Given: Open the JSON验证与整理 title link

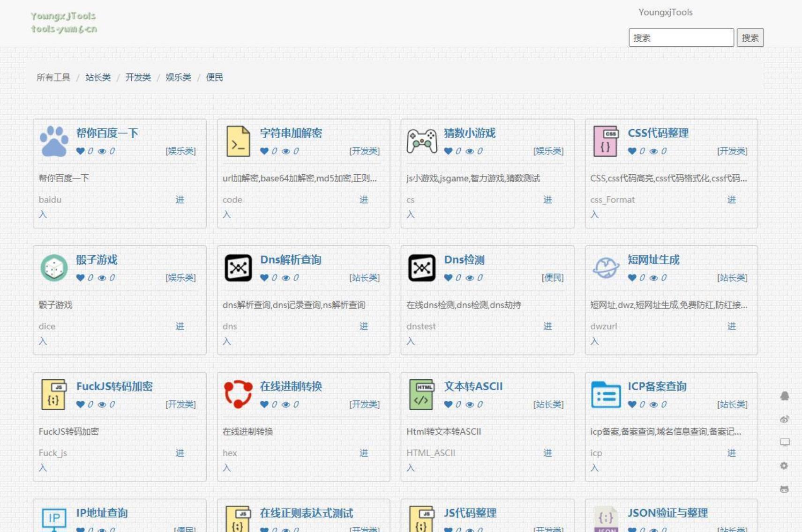Looking at the screenshot, I should coord(668,513).
